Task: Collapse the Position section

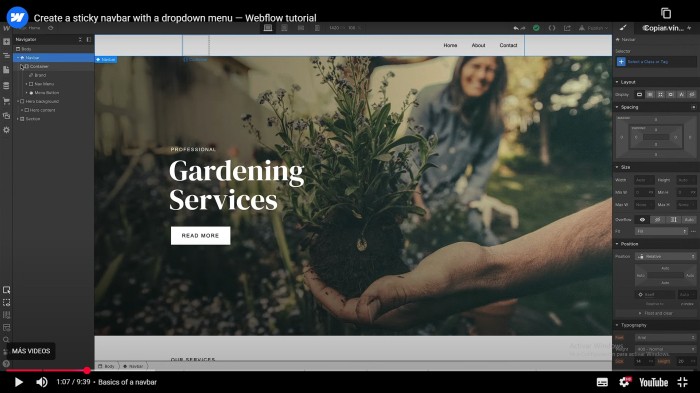Action: click(x=617, y=244)
